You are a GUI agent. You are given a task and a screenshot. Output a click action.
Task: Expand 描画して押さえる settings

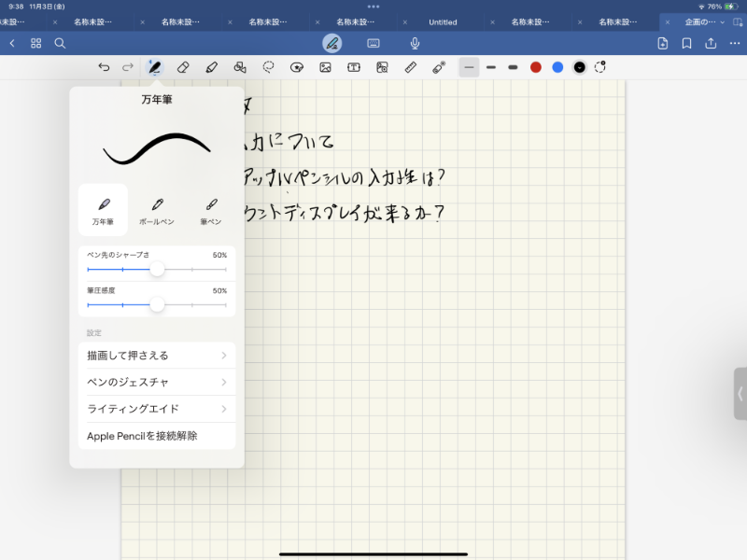coord(157,355)
